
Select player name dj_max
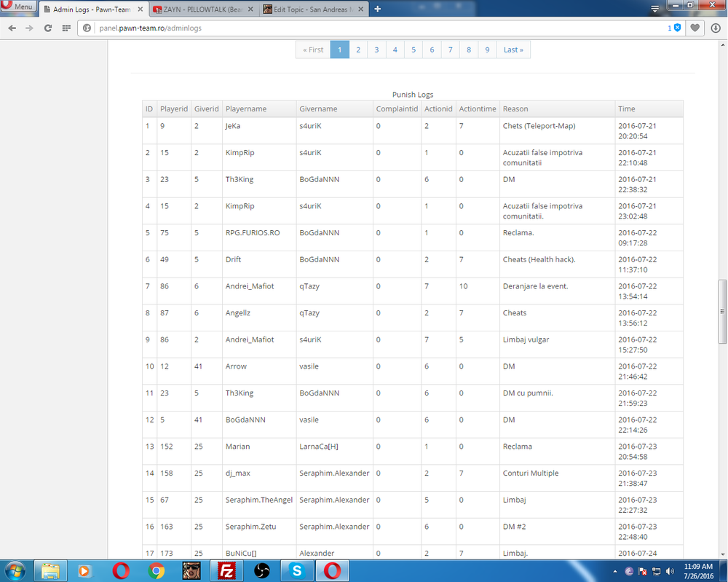pos(238,473)
